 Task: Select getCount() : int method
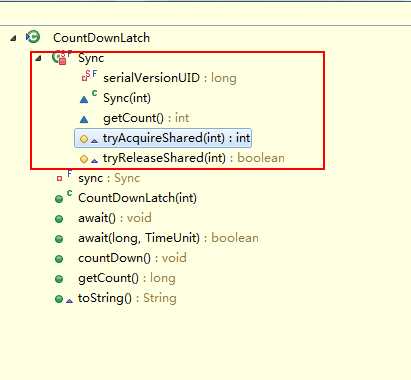146,118
